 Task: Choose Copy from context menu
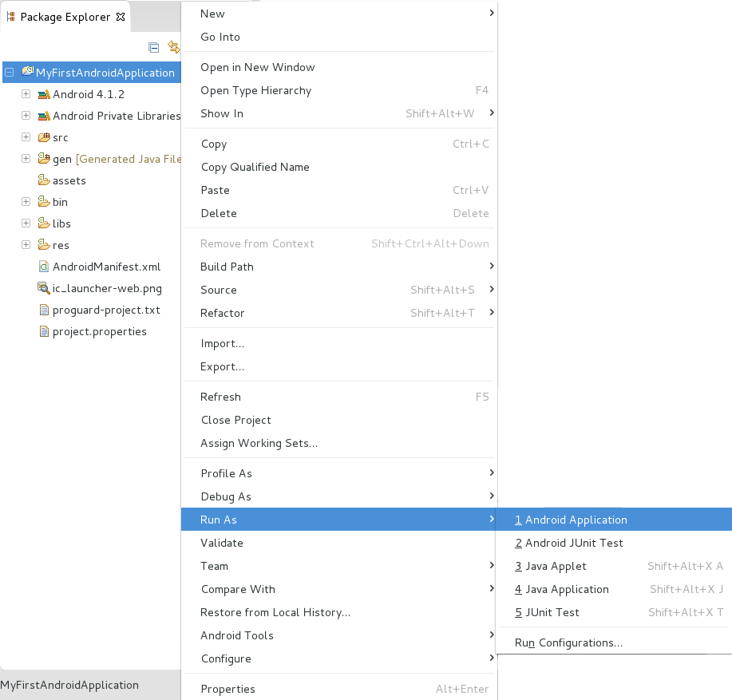tap(339, 144)
